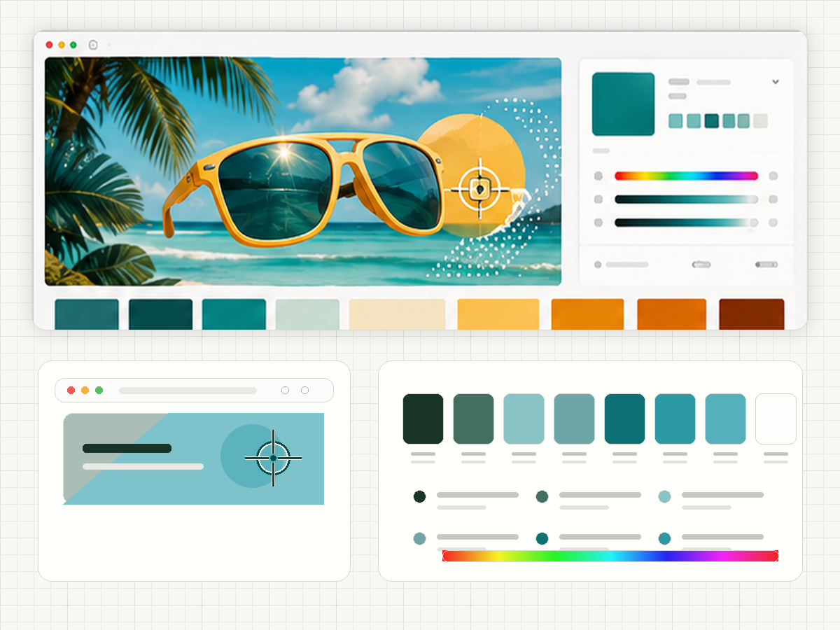Viewport: 840px width, 630px height.
Task: Click the red traffic light in small browser window
Action: (71, 391)
